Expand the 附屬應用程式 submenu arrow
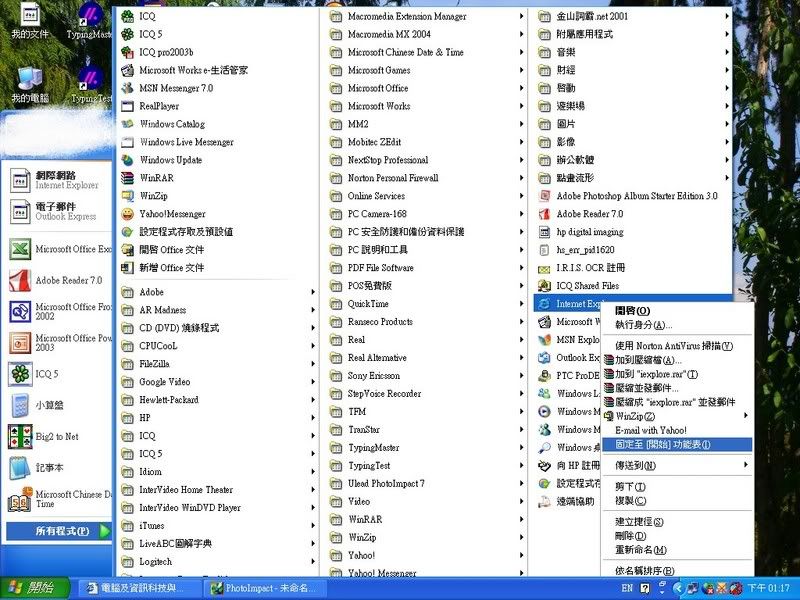The height and width of the screenshot is (600, 800). pos(727,34)
